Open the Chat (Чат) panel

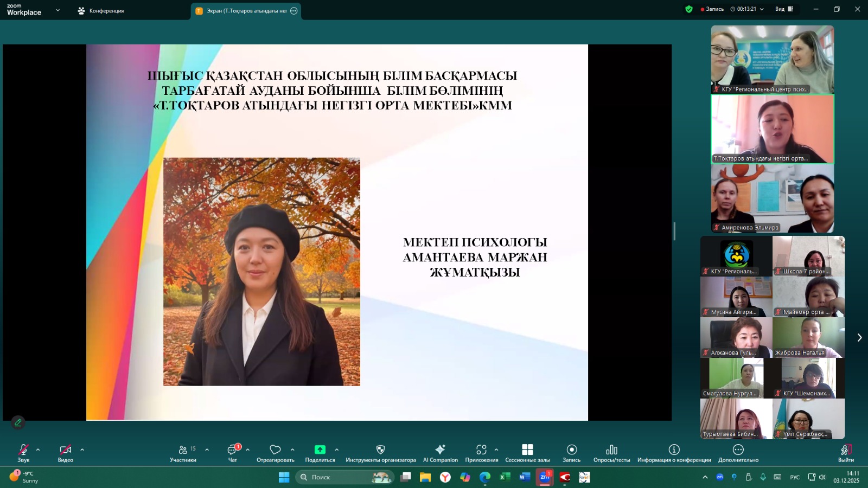[232, 453]
